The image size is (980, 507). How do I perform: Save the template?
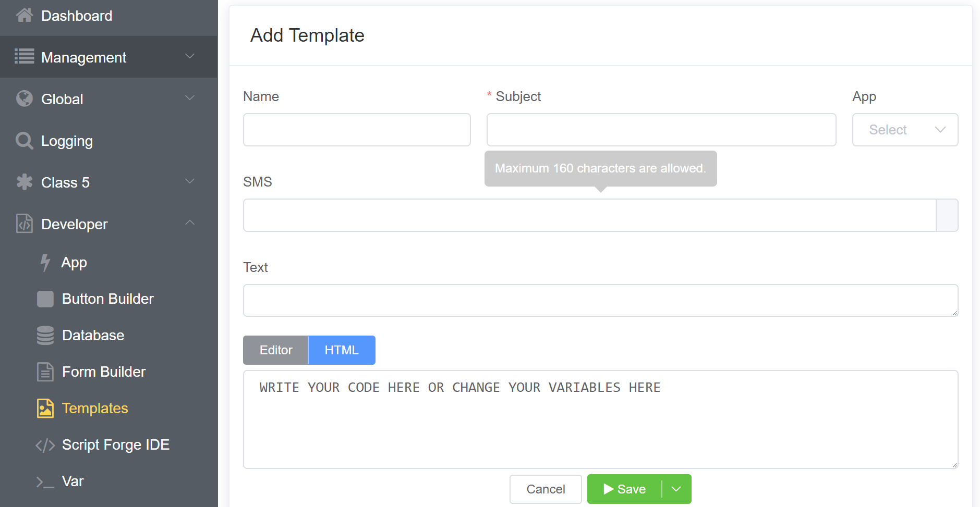pyautogui.click(x=625, y=489)
